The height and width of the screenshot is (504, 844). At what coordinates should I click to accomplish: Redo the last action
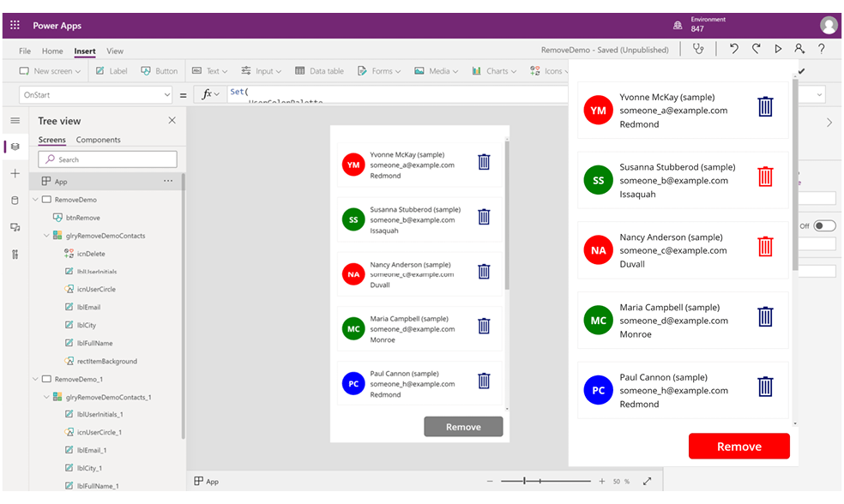(x=757, y=49)
